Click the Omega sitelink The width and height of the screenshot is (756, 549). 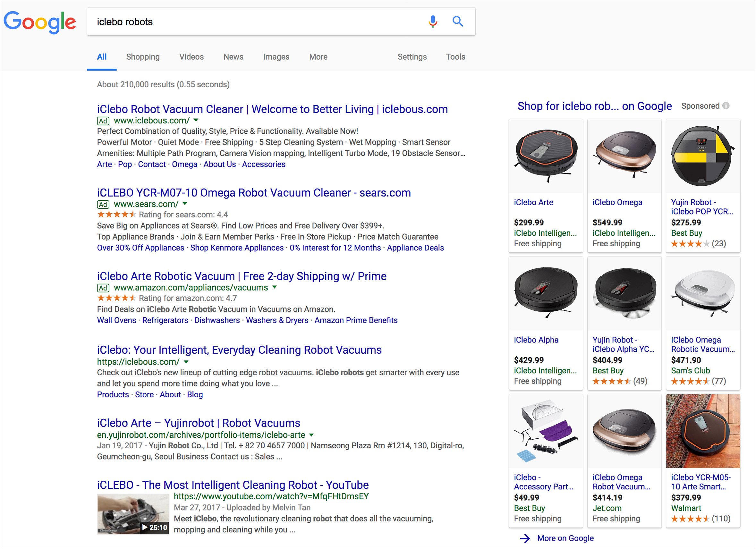click(184, 164)
